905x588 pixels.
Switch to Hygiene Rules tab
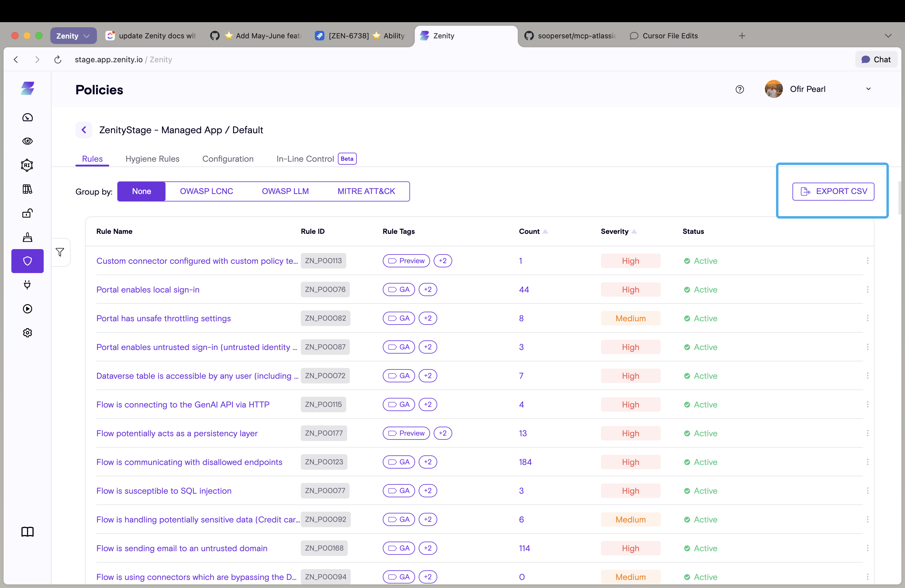(153, 159)
